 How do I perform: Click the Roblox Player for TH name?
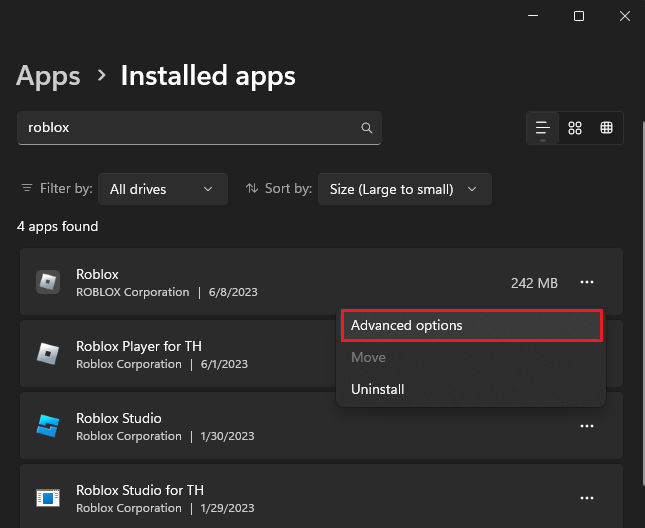(x=139, y=346)
